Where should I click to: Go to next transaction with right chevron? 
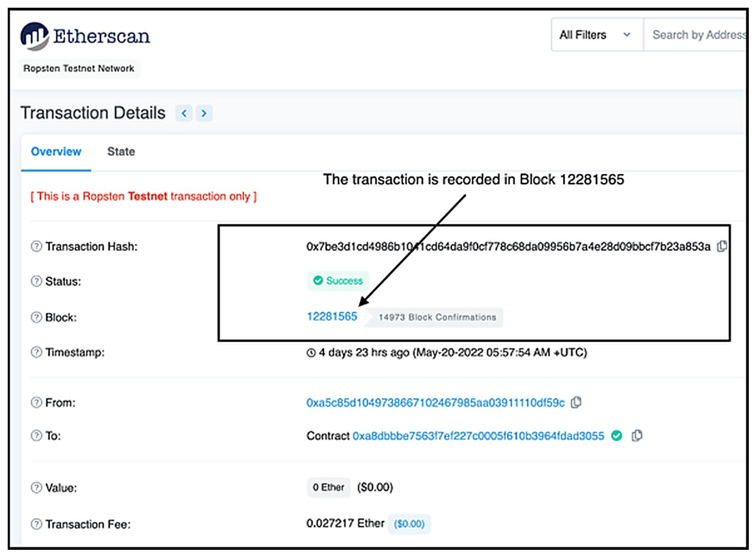204,113
